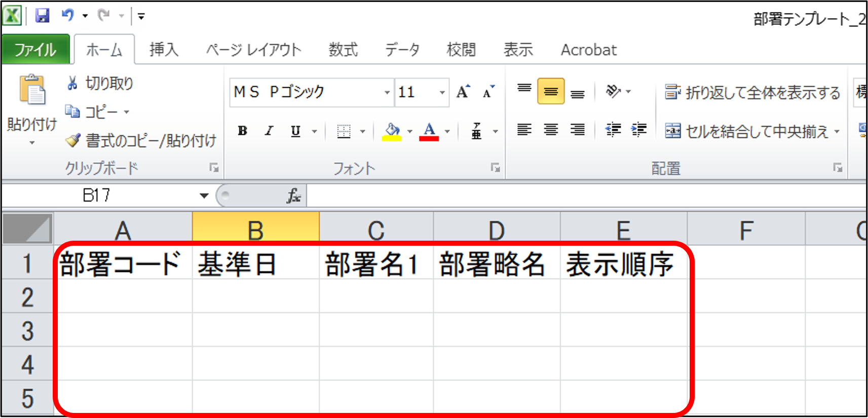Screen dimensions: 868x418
Task: Activate 書式のコピー/貼り付け format painter
Action: coord(141,140)
